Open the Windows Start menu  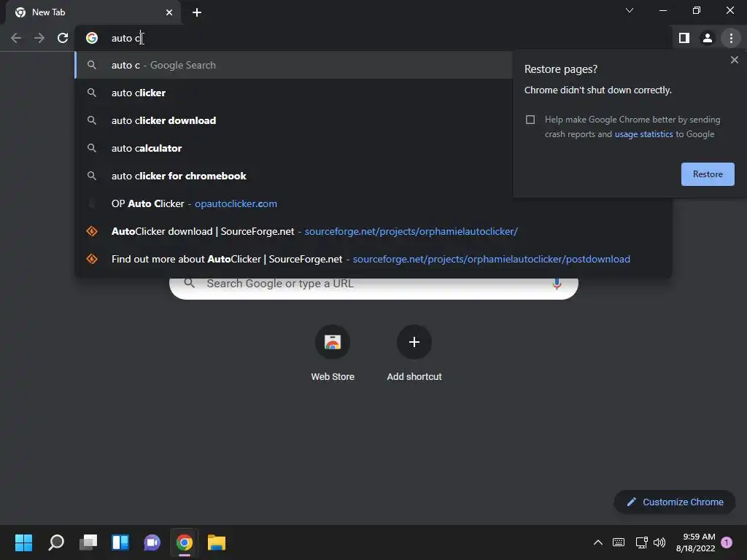coord(23,542)
